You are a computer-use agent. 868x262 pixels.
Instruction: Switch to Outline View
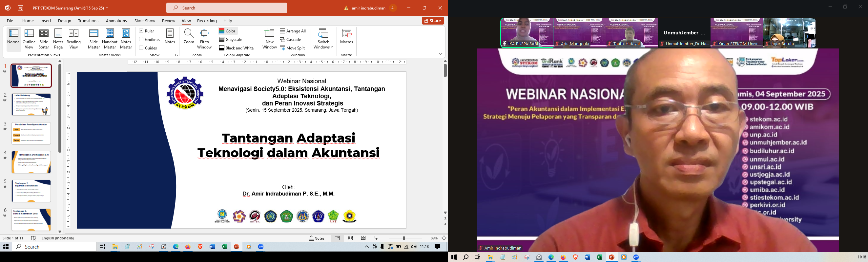[x=29, y=39]
